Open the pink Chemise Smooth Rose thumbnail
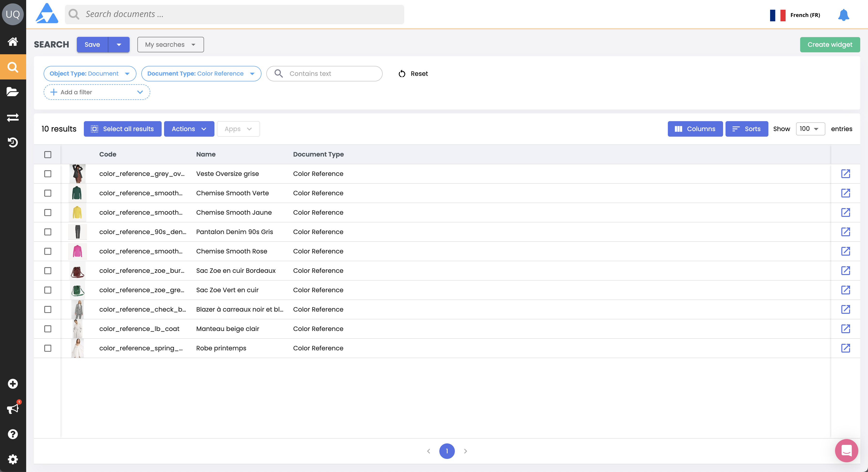868x472 pixels. point(77,251)
